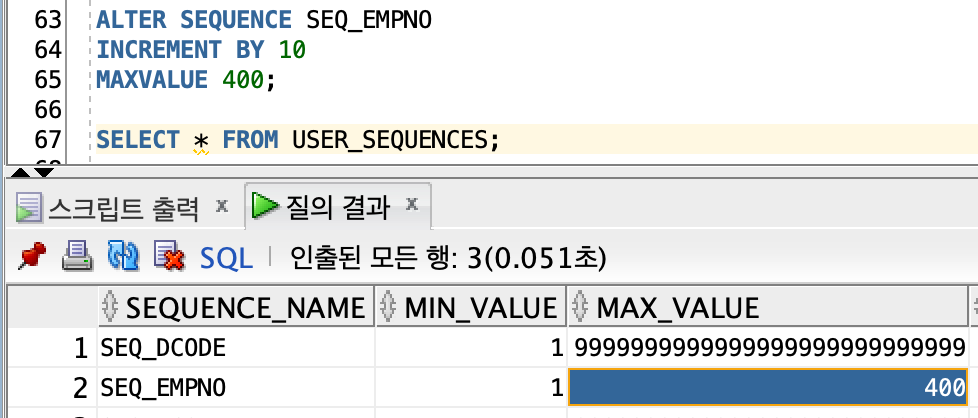Select MIN_VALUE cell in SEQ_EMPNO row

pyautogui.click(x=472, y=388)
